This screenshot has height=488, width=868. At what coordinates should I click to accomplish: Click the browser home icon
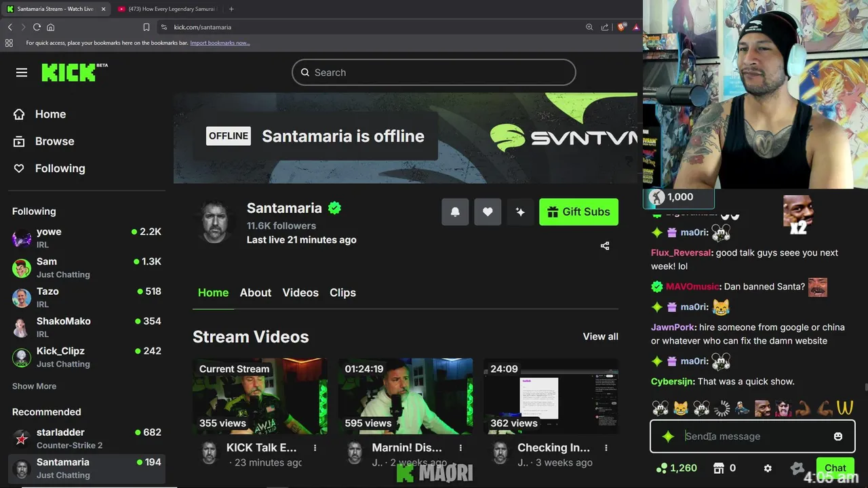tap(50, 27)
